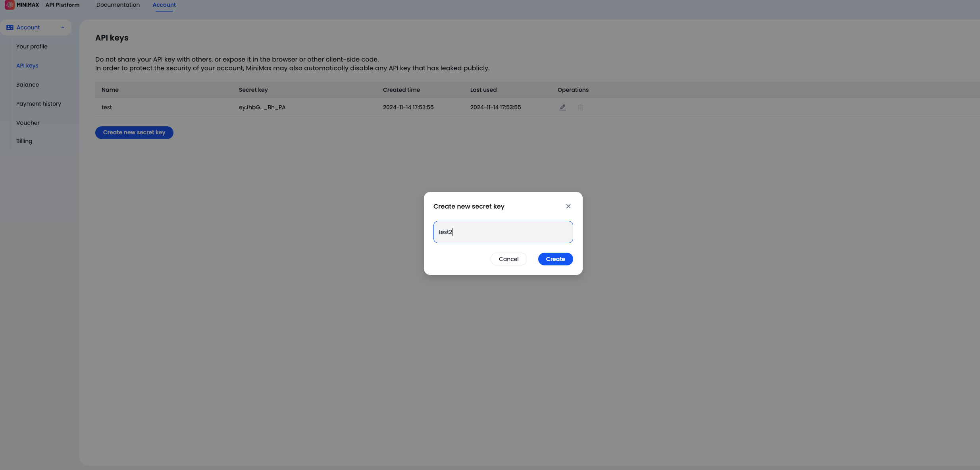
Task: Click the edit pencil icon for test key
Action: point(563,107)
